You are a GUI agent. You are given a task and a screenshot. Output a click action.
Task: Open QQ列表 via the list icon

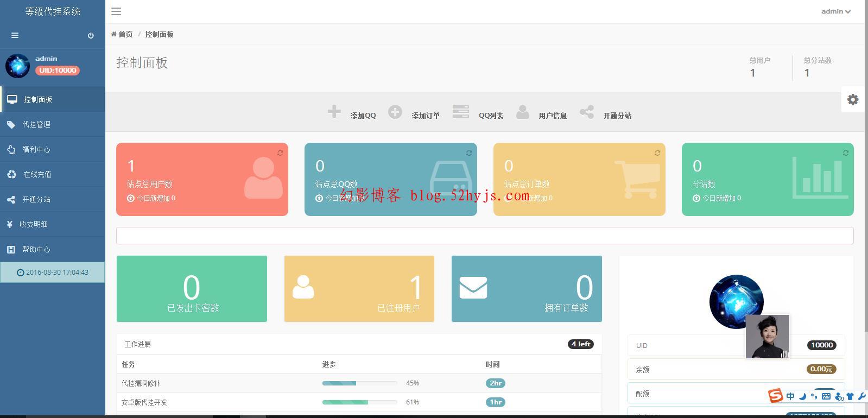[460, 112]
